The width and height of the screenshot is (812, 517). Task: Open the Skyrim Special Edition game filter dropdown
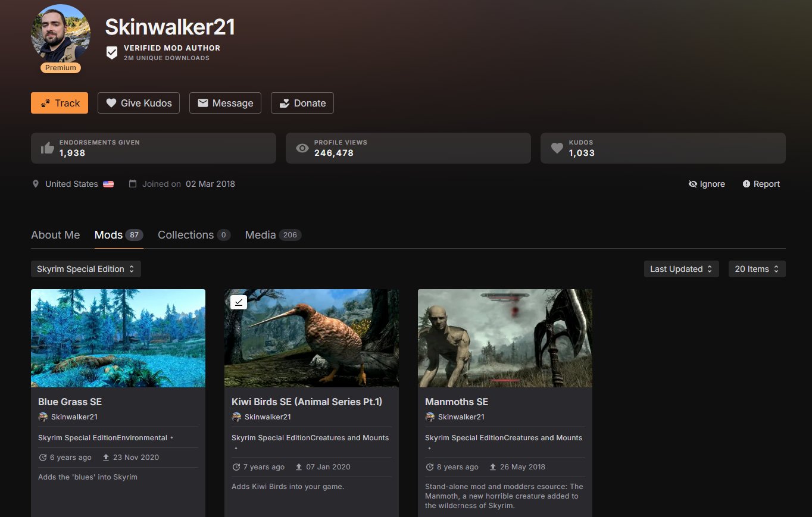pyautogui.click(x=86, y=269)
